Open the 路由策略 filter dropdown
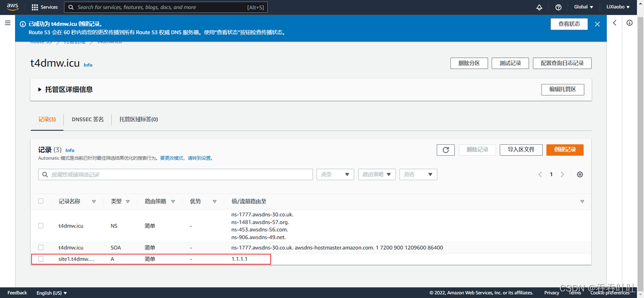This screenshot has height=298, width=644. coord(377,174)
